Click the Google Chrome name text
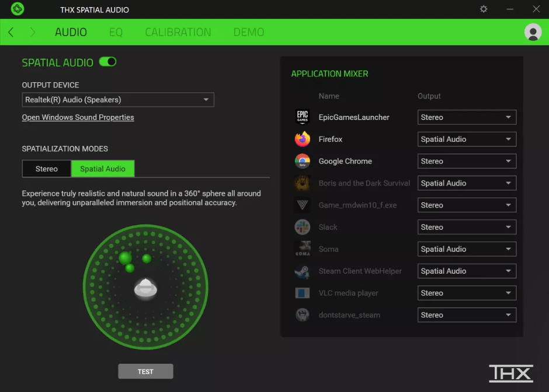 [x=345, y=161]
